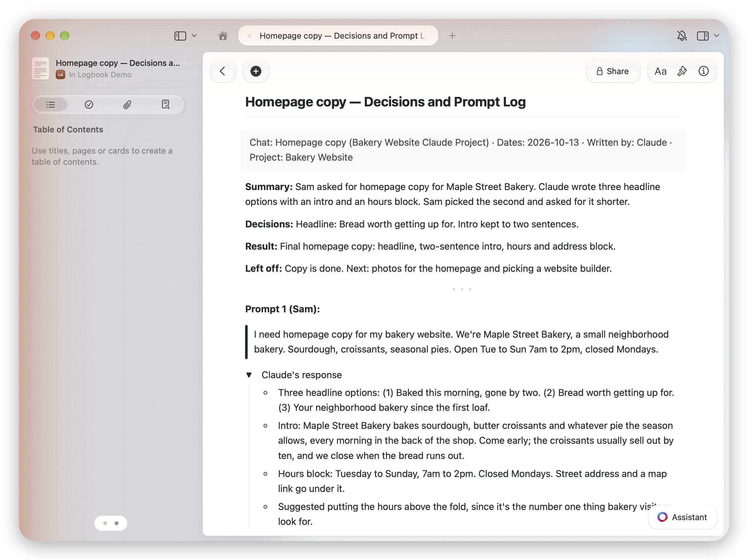Click the 'Decisions:' bold label
Screen dimensions: 748x560
click(x=269, y=224)
